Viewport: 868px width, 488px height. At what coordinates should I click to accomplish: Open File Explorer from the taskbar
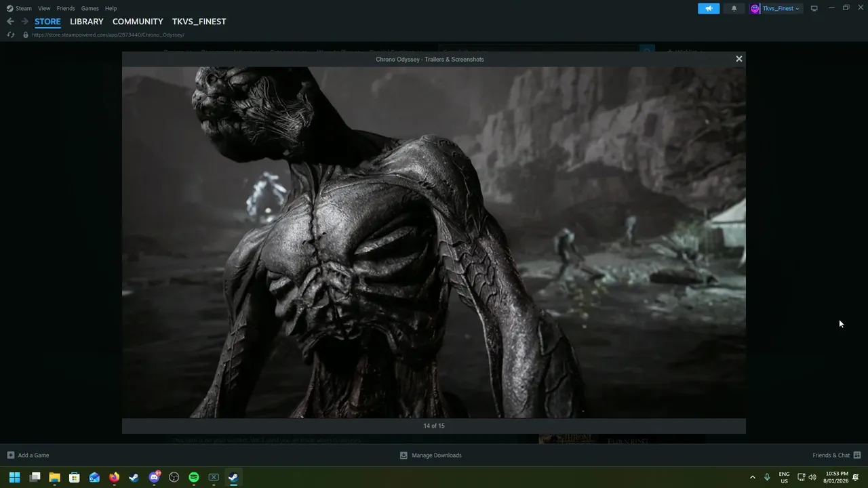point(54,477)
